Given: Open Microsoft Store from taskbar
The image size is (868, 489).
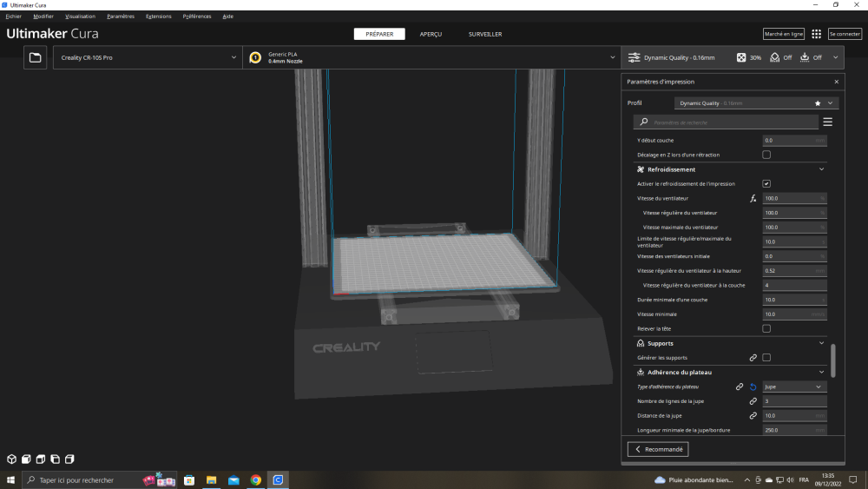Looking at the screenshot, I should click(189, 480).
